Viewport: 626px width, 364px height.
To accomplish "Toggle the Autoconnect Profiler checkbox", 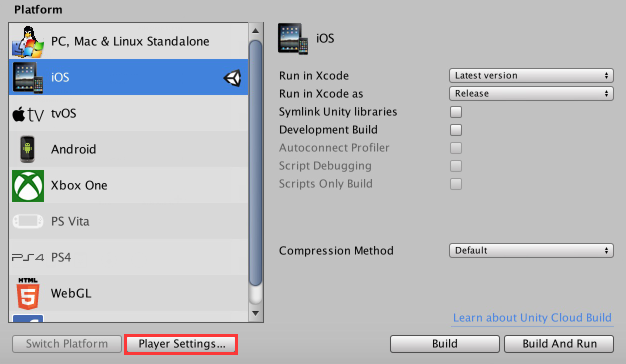I will coord(456,148).
